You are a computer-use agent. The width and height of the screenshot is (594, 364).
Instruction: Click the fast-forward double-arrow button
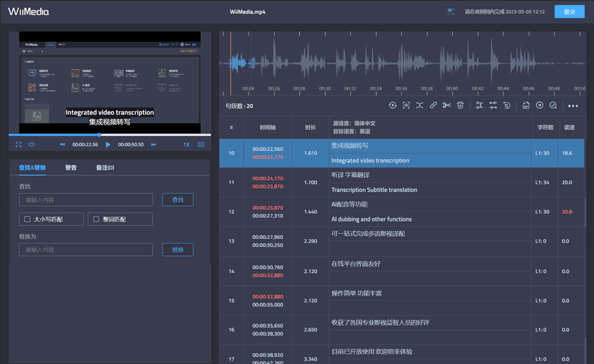[154, 145]
